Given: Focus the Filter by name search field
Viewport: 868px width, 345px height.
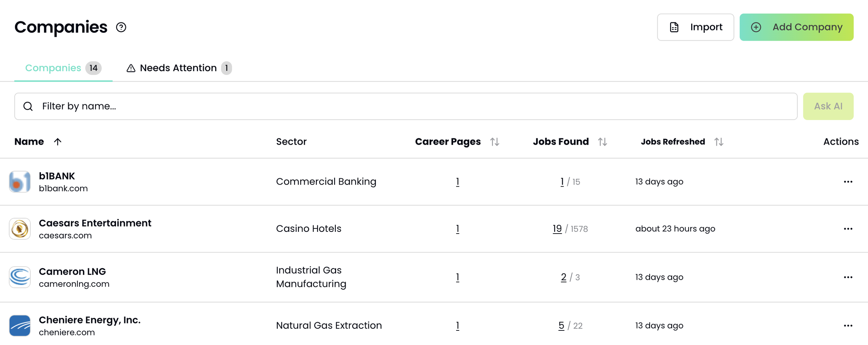Looking at the screenshot, I should 406,106.
